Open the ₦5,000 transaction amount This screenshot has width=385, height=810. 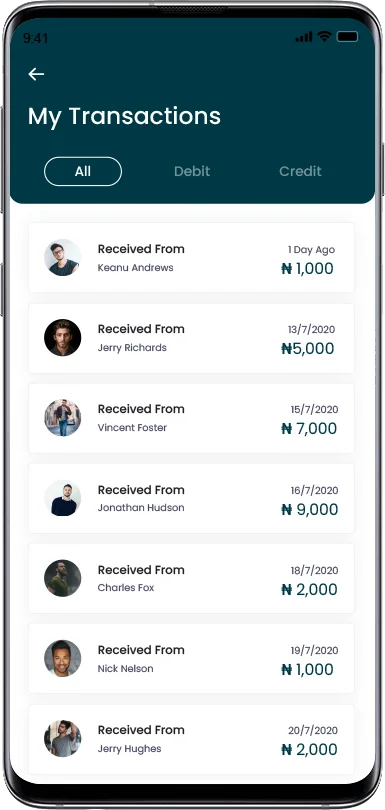[307, 349]
